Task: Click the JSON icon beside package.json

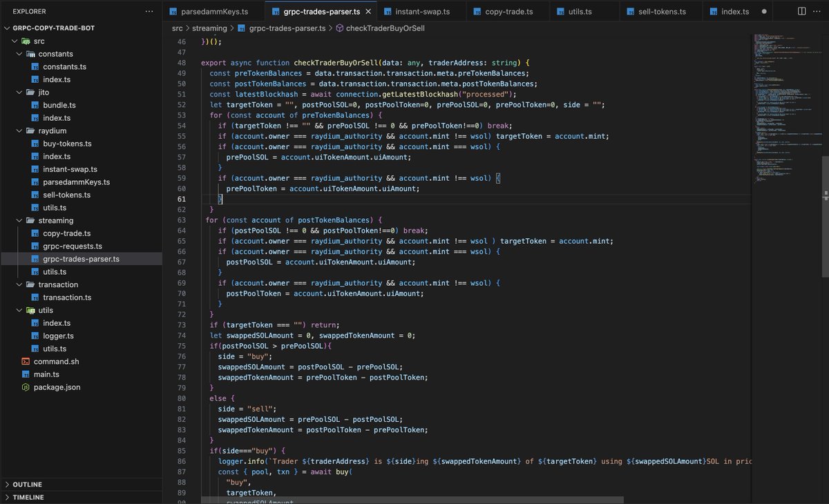Action: coord(26,387)
